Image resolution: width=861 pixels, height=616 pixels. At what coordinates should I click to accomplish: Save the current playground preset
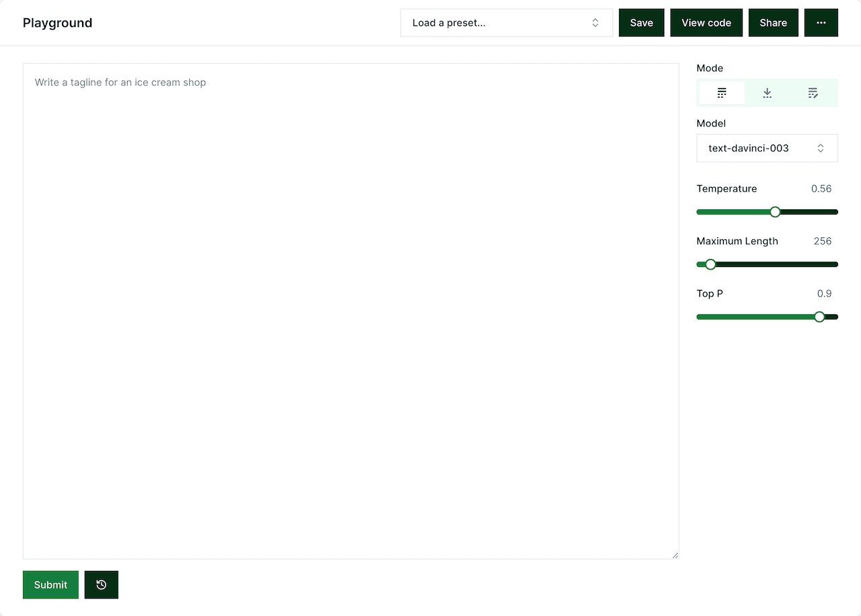[x=641, y=22]
